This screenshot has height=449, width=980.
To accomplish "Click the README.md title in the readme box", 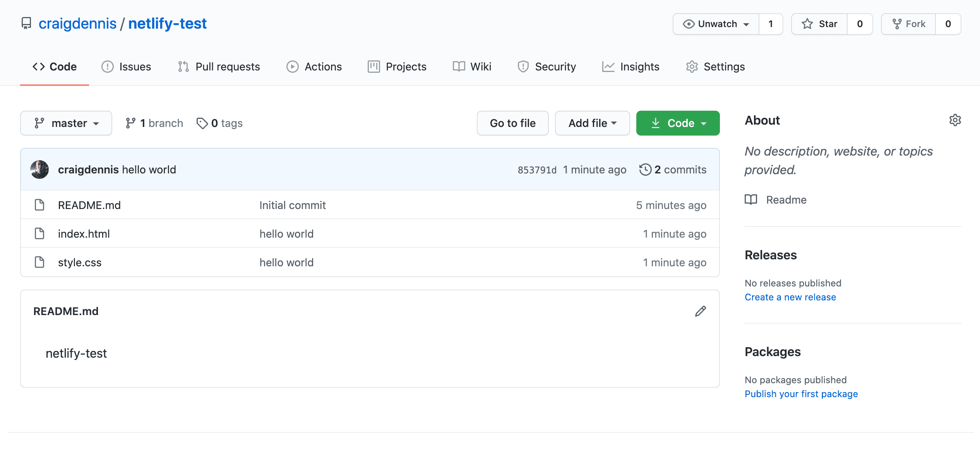I will 66,311.
